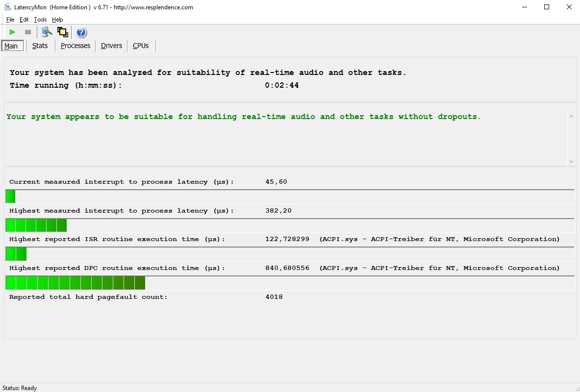
Task: Click 'Reported total hard pagefault count' label
Action: (x=88, y=297)
